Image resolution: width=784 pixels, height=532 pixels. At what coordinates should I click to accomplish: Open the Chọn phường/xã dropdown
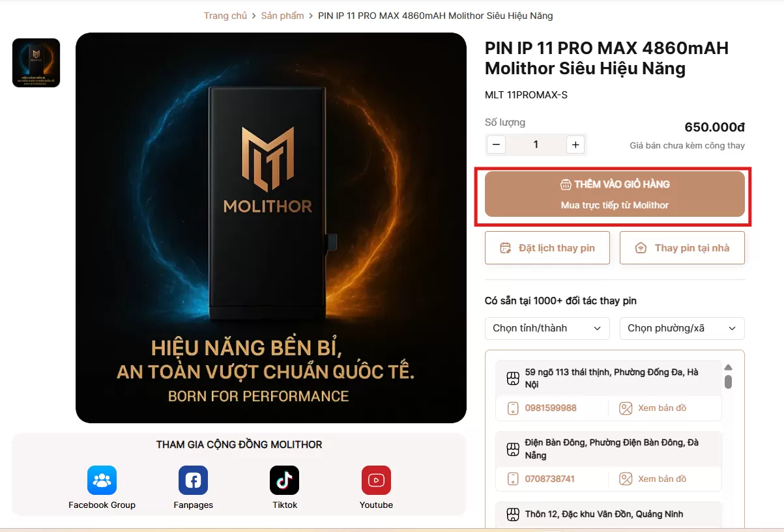pos(682,328)
